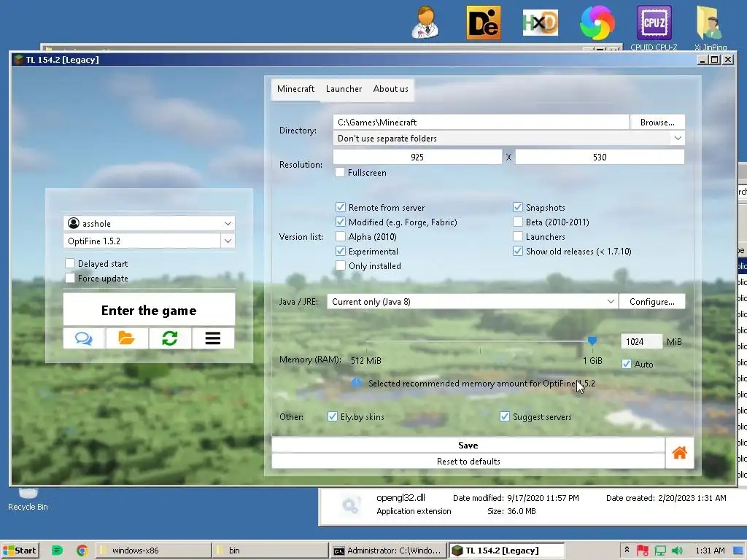
Task: Click the opengl32.dll file icon in Explorer
Action: 351,505
